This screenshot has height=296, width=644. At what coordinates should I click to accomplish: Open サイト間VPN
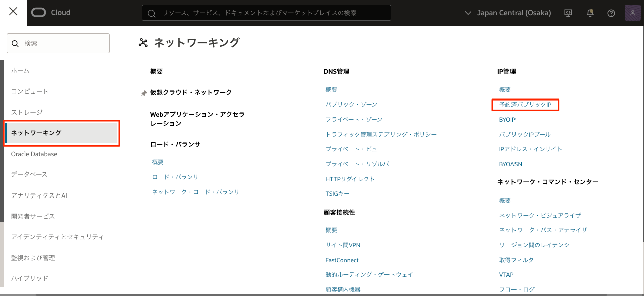coord(343,245)
